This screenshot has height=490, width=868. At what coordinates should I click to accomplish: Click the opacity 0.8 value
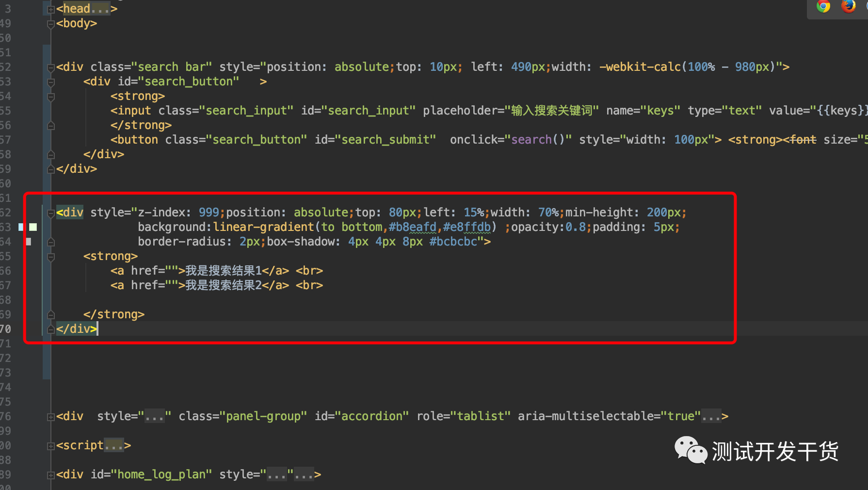click(x=576, y=227)
